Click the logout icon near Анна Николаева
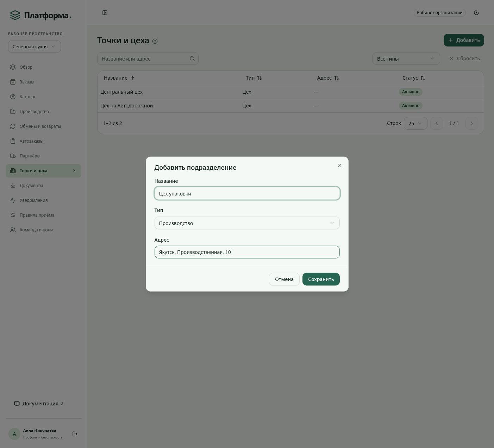This screenshot has width=494, height=448. [75, 434]
